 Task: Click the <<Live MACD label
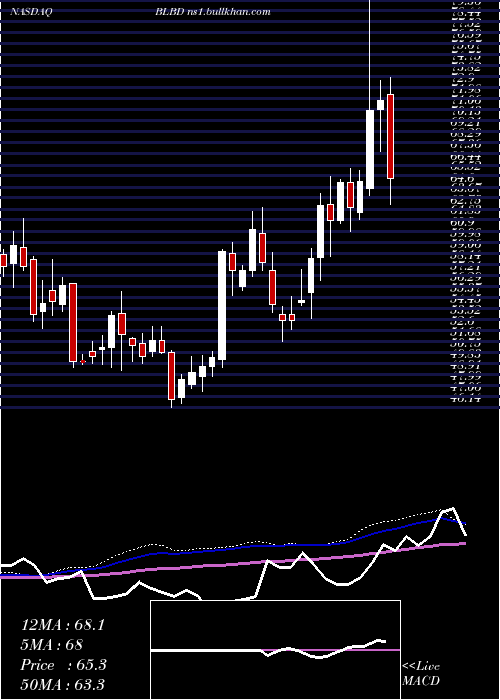click(421, 674)
